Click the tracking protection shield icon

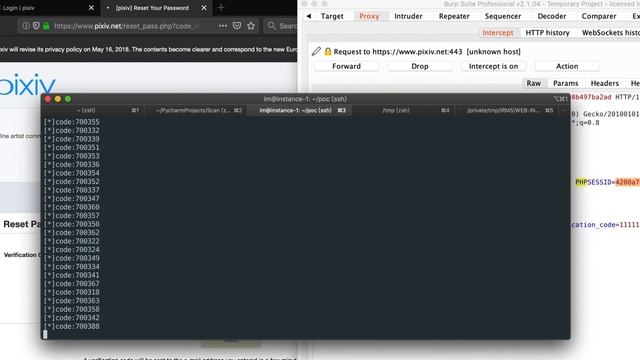[x=36, y=26]
